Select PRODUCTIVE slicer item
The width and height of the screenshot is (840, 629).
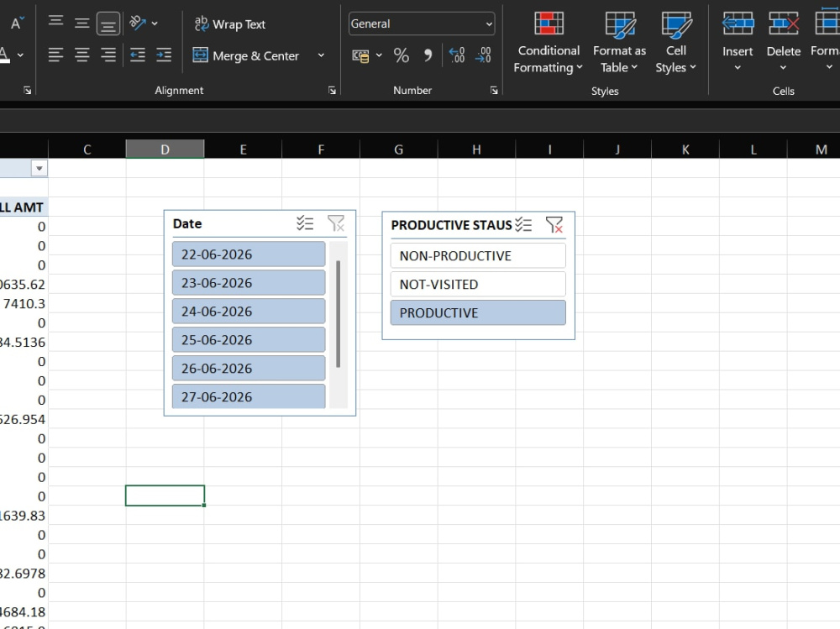point(478,312)
